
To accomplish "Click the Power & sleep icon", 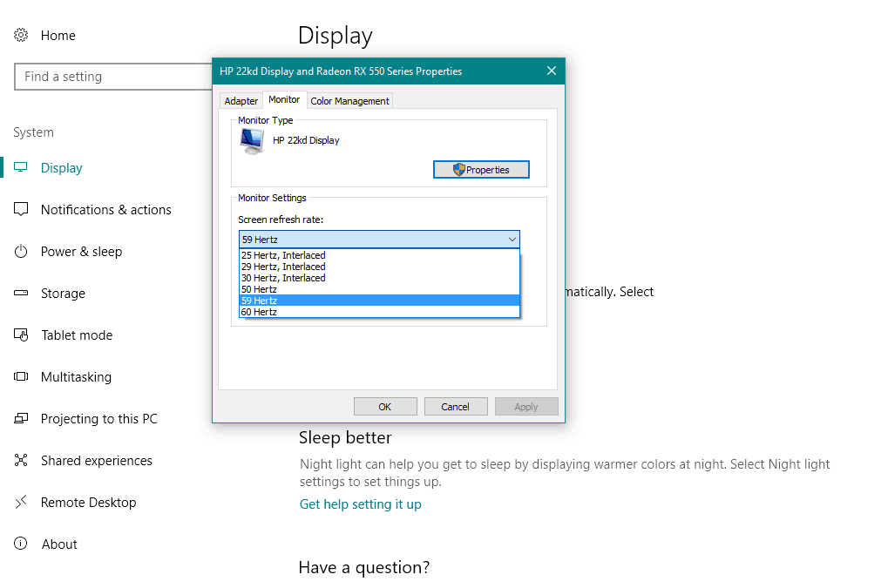I will tap(21, 251).
